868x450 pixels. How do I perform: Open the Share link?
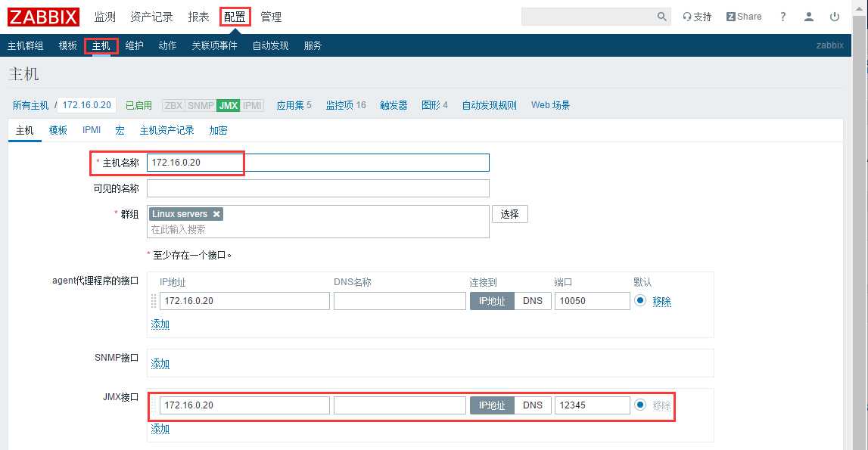744,17
